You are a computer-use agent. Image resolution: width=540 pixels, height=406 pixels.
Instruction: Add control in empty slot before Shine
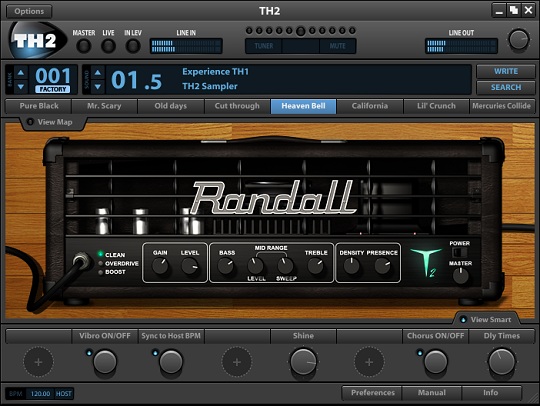coord(237,362)
